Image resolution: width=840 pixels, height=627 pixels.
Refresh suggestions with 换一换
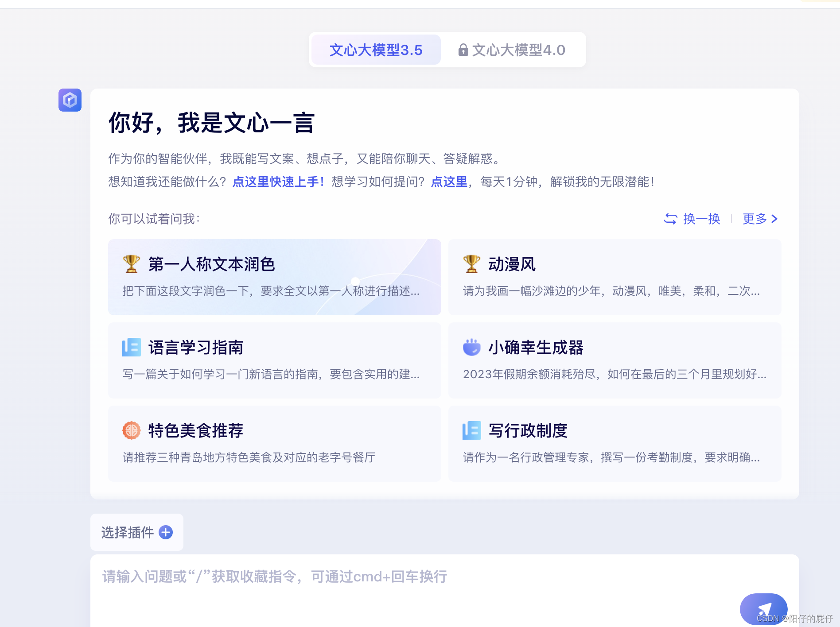click(692, 219)
